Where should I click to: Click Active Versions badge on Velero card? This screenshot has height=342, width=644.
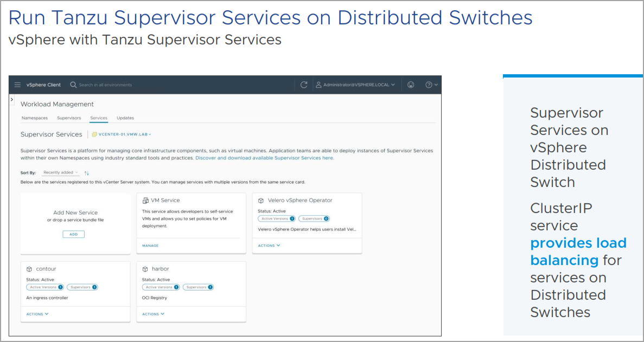276,218
